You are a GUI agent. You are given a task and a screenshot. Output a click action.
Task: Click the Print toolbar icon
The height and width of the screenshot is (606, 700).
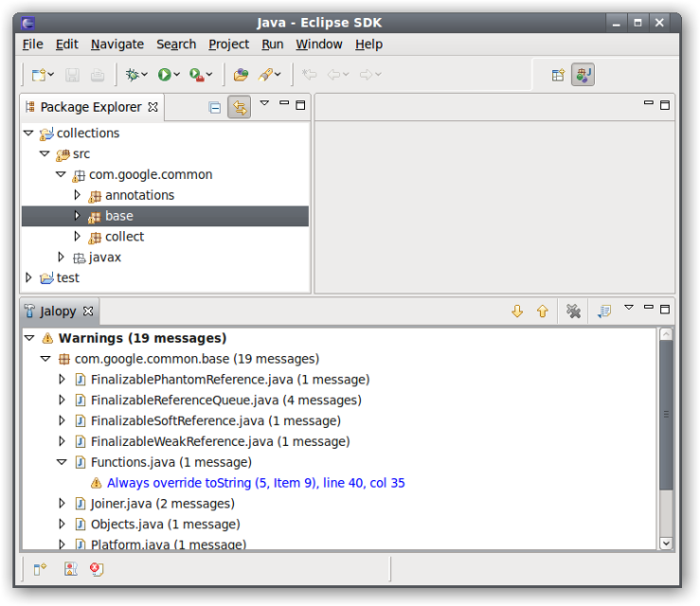98,75
